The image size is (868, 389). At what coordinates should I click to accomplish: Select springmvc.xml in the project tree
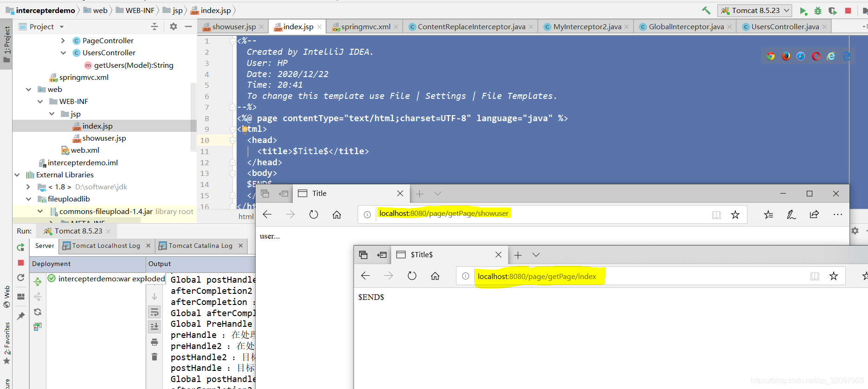pos(84,78)
